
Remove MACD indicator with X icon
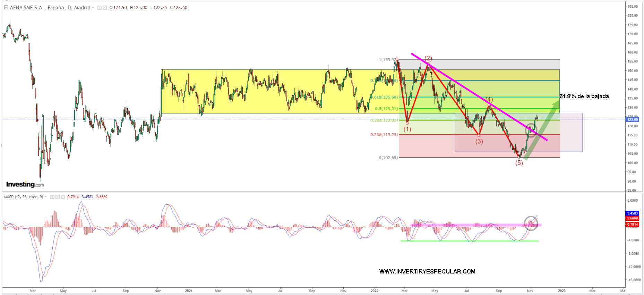63,197
